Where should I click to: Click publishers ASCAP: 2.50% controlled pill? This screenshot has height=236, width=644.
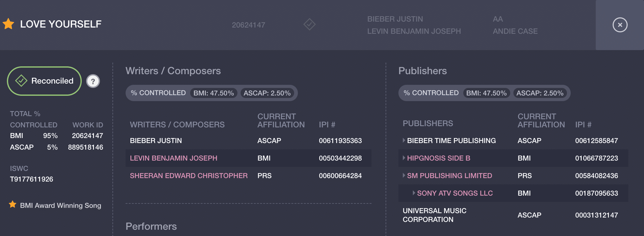540,93
